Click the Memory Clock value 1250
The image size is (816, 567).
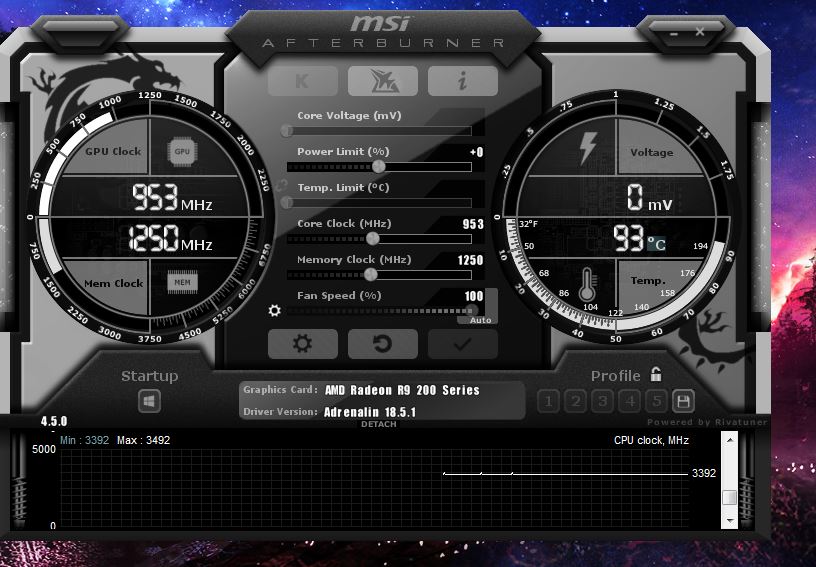click(x=470, y=260)
